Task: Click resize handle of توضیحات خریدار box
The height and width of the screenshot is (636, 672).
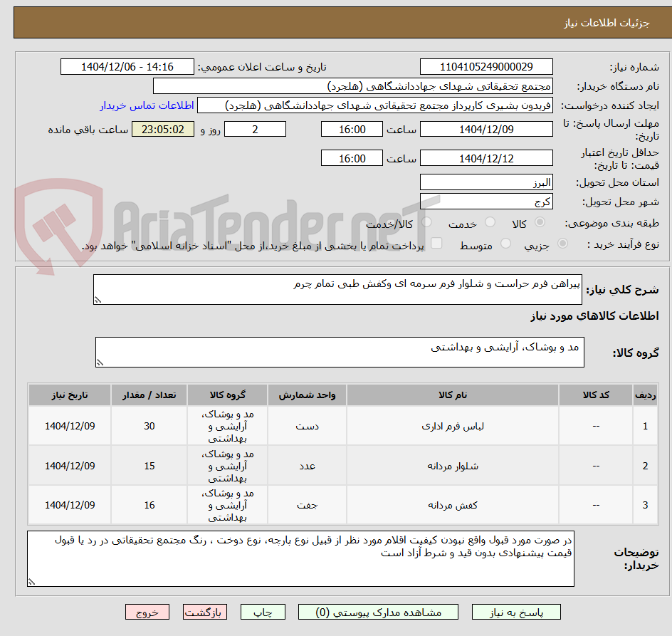Action: tap(31, 582)
